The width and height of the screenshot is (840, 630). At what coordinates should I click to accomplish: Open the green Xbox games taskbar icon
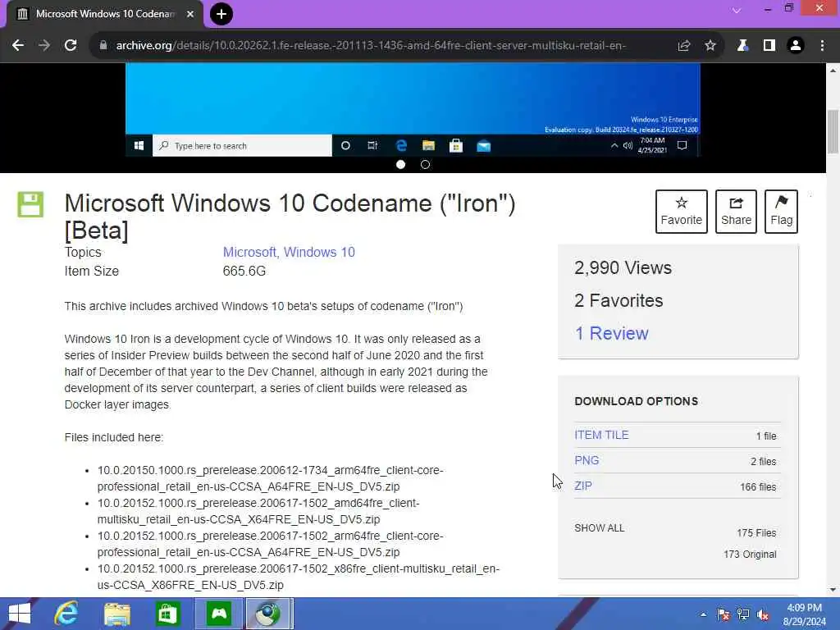[x=219, y=614]
